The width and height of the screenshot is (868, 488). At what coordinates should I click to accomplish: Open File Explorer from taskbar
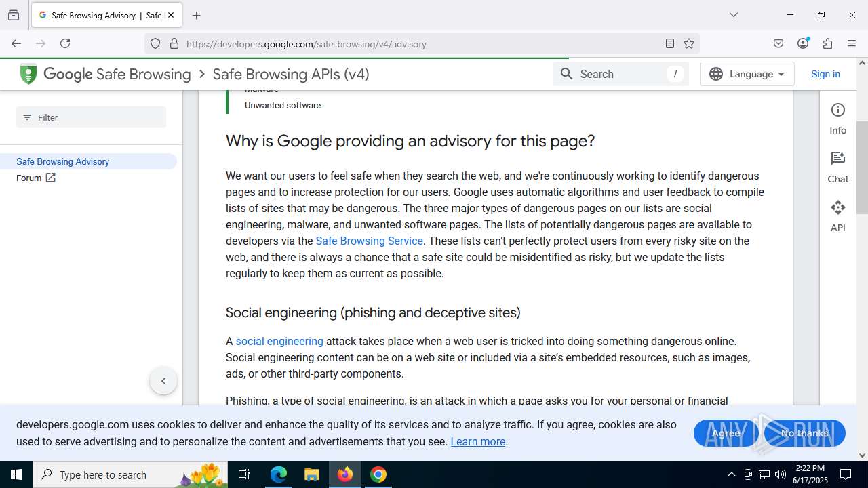(x=311, y=474)
